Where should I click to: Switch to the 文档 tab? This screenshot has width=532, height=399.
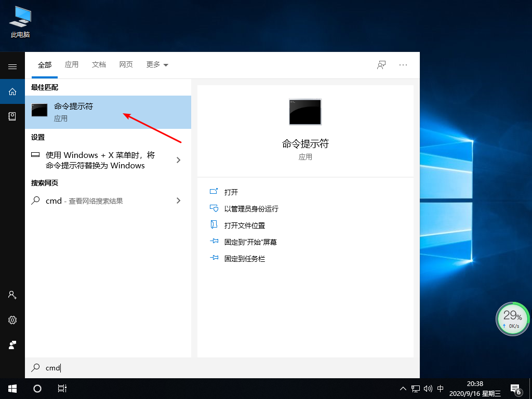click(x=99, y=64)
